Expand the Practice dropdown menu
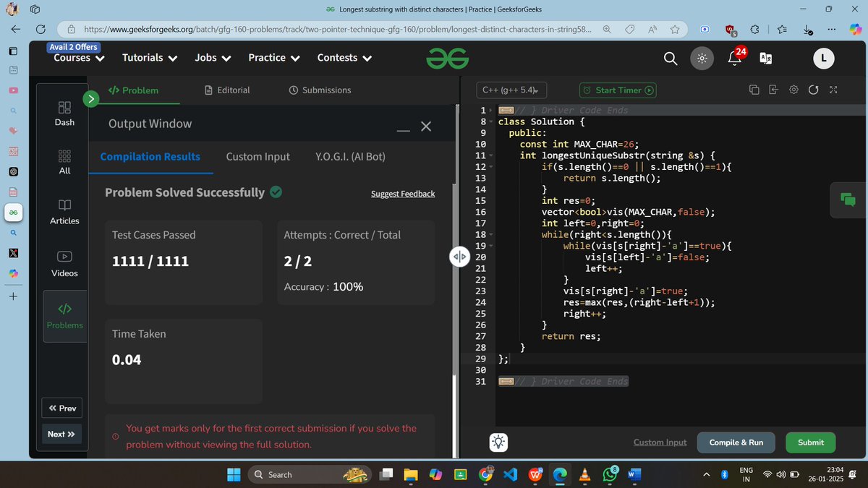Screen dimensions: 868x488 click(x=273, y=58)
